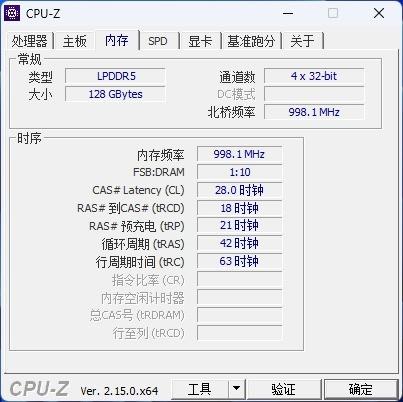Click the 128 GBytes size field

[x=115, y=94]
